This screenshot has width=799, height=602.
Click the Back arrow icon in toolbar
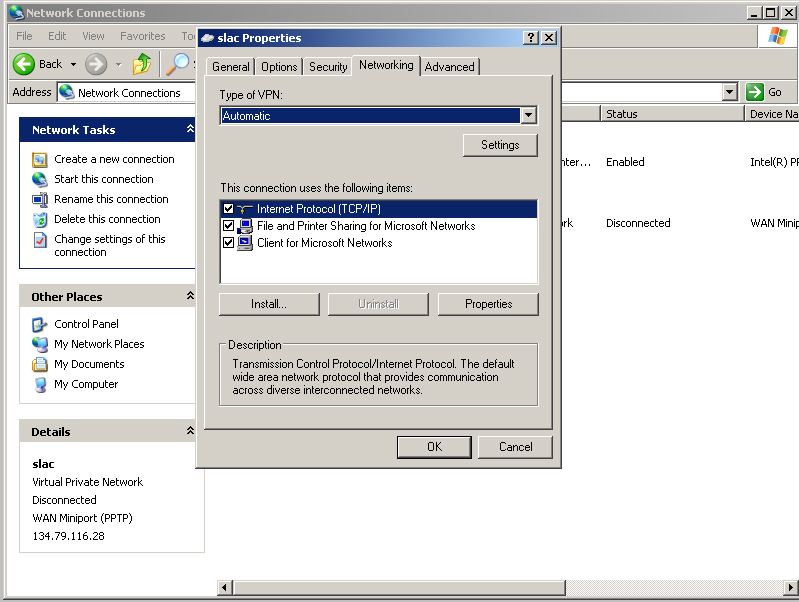pyautogui.click(x=23, y=64)
